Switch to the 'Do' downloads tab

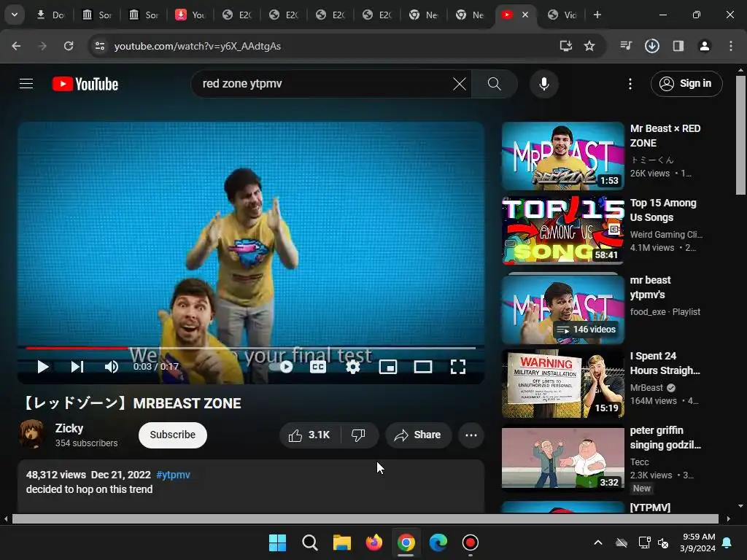(x=52, y=15)
